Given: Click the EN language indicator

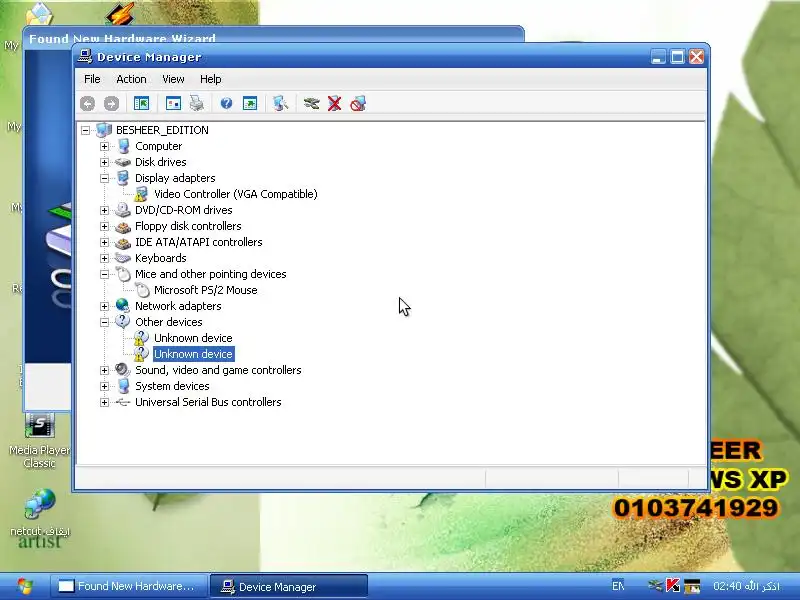Looking at the screenshot, I should point(618,586).
